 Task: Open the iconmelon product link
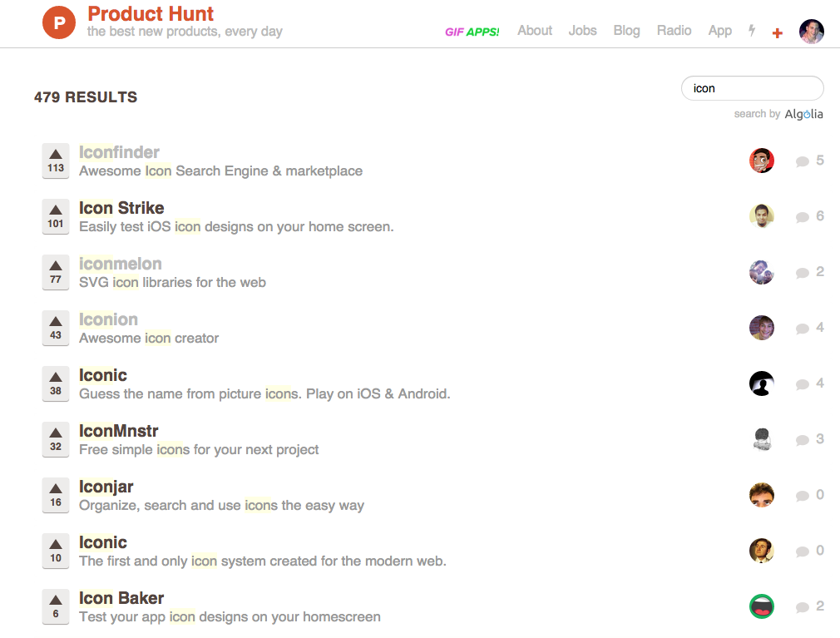[x=121, y=264]
